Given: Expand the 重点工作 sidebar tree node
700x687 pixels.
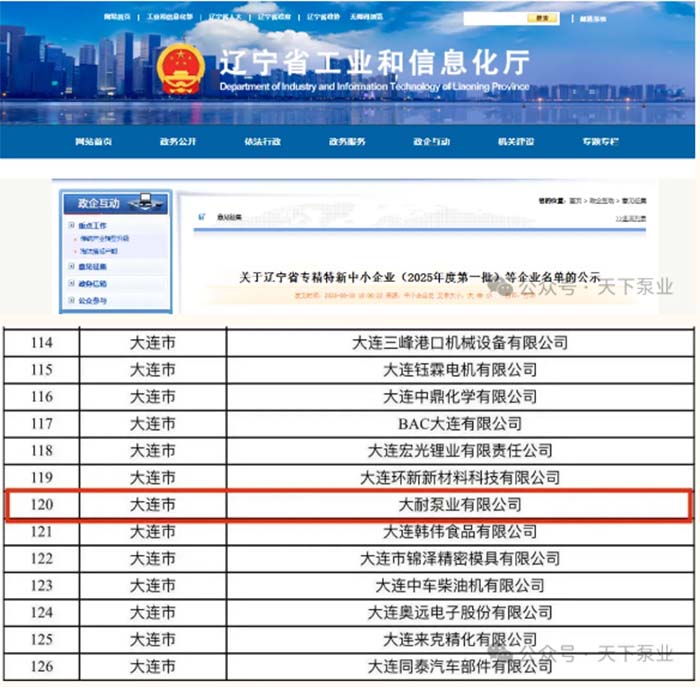Looking at the screenshot, I should [x=71, y=226].
